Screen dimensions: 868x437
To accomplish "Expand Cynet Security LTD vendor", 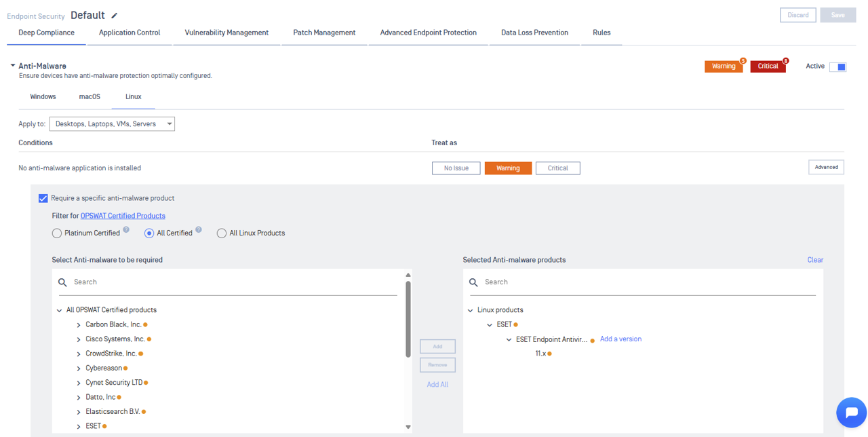I will [x=79, y=383].
